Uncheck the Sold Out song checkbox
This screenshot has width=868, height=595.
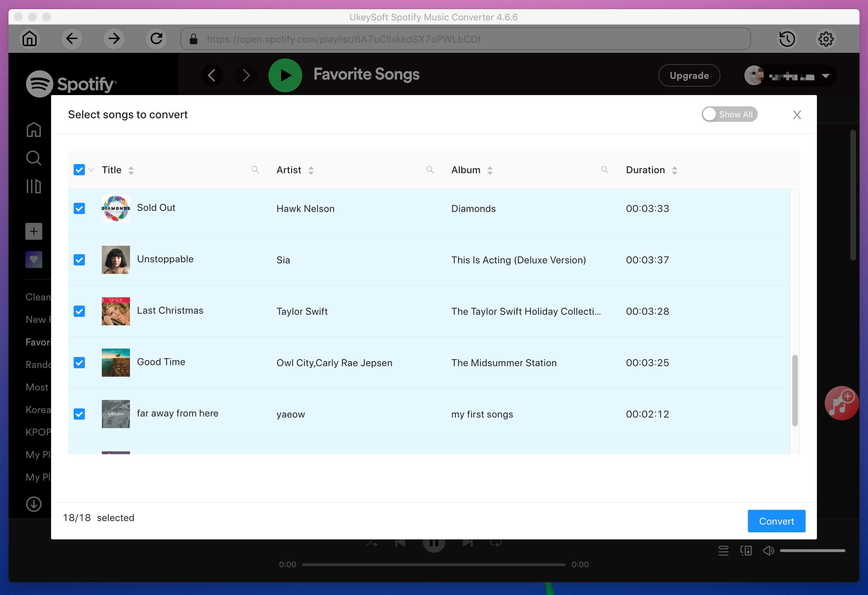coord(79,208)
